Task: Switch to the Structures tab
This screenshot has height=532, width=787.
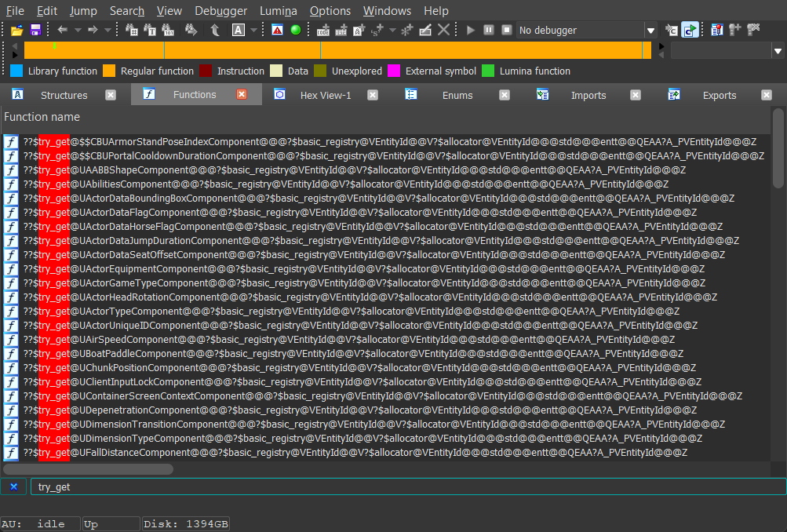Action: 64,96
